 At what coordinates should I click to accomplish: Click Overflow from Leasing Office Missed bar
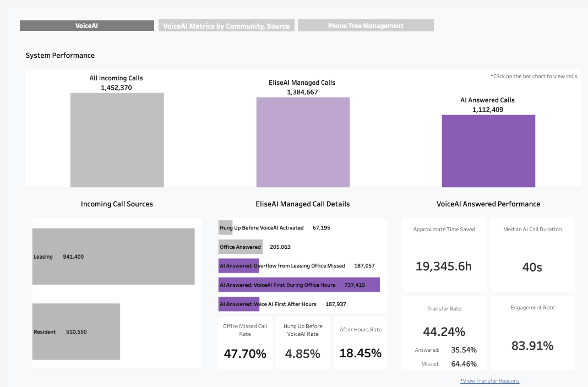[238, 265]
